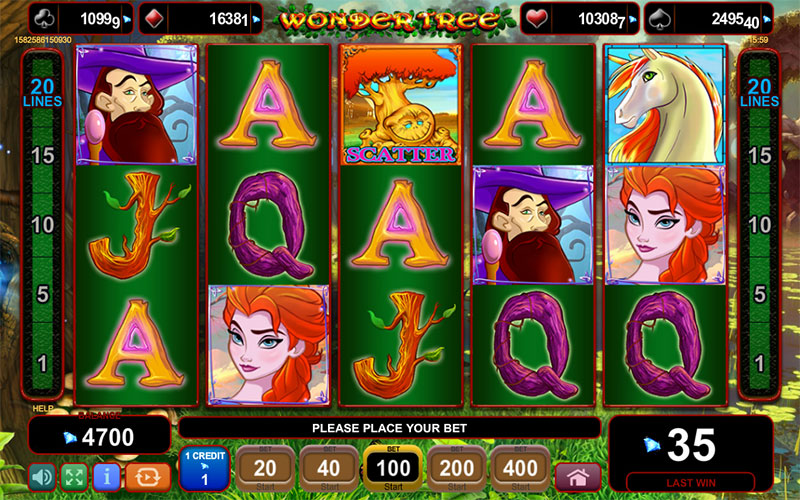Click the unicorn symbol on reel five
This screenshot has height=500, width=800.
coord(665,105)
